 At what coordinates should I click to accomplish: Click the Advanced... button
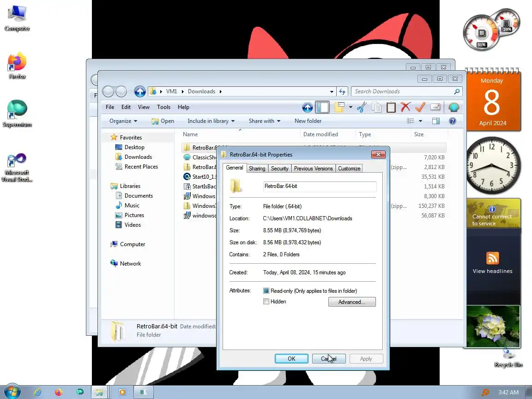[352, 302]
